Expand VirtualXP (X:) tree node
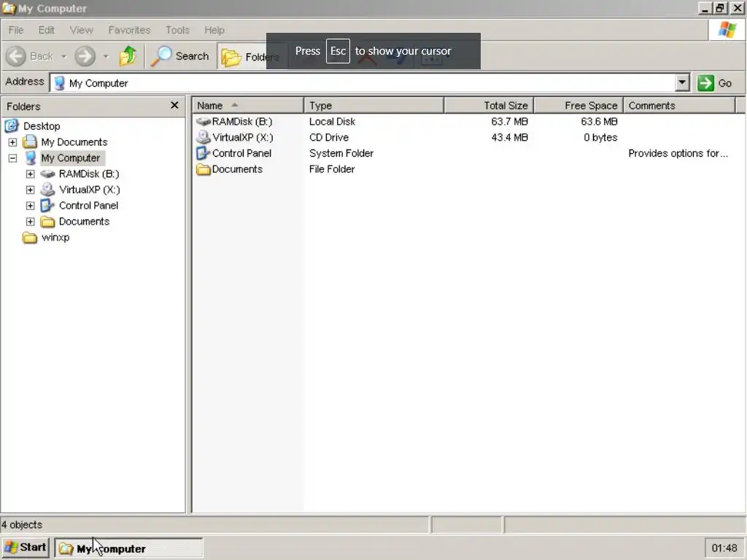The image size is (747, 560). tap(30, 190)
